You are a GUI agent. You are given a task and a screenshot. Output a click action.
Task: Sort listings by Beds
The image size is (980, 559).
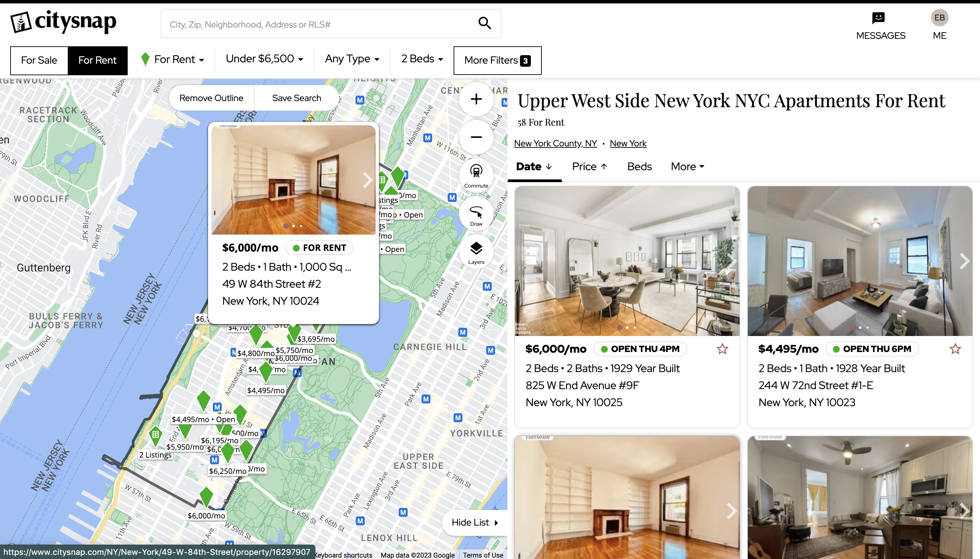click(x=639, y=166)
